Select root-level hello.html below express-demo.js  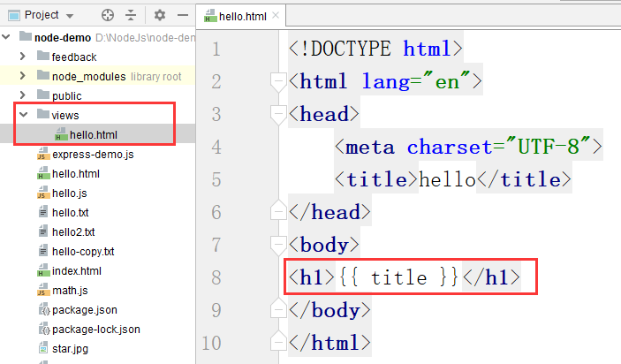76,174
